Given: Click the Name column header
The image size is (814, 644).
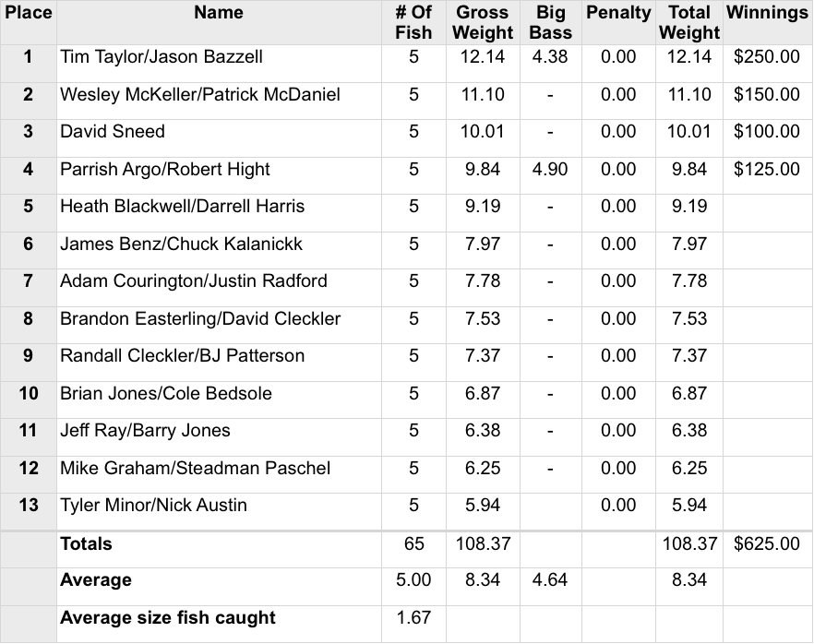Looking at the screenshot, I should (219, 13).
